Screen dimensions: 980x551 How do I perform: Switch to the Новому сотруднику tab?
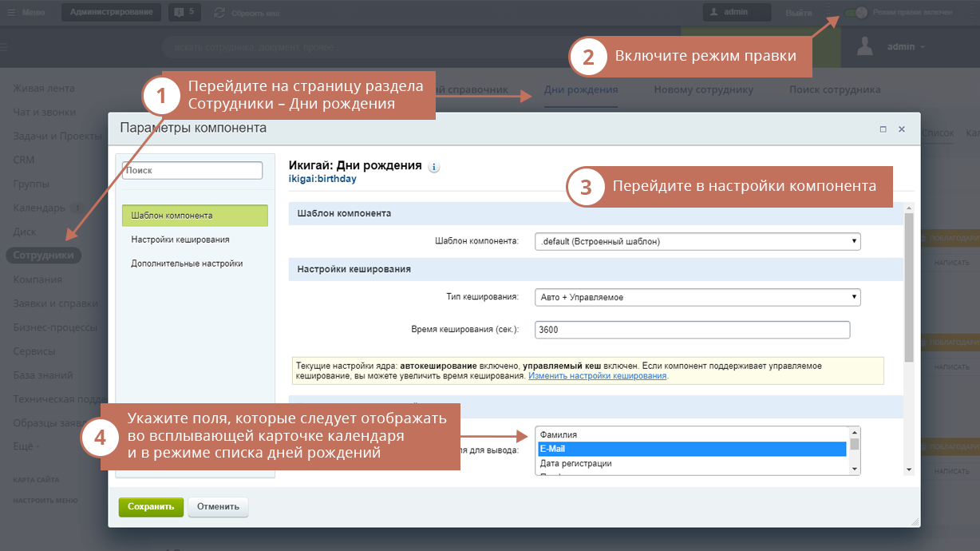703,89
